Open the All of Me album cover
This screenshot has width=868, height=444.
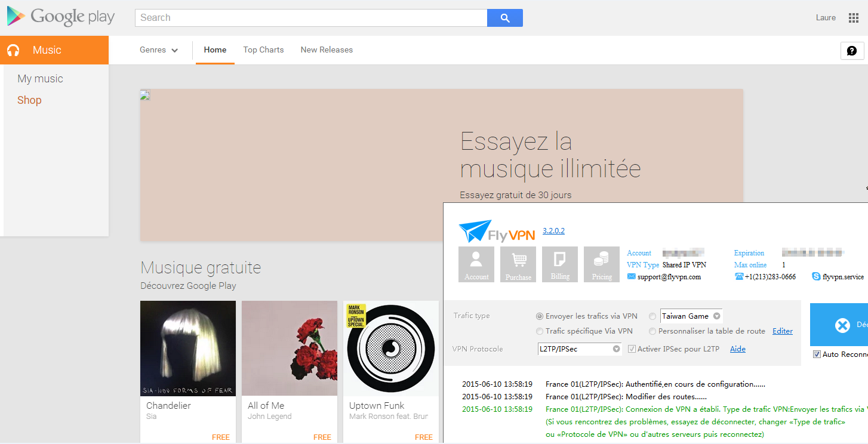click(x=290, y=349)
